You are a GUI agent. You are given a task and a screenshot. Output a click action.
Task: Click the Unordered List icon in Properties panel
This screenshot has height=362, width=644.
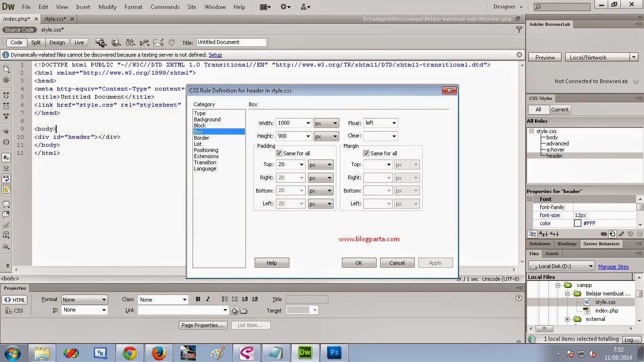coord(225,299)
